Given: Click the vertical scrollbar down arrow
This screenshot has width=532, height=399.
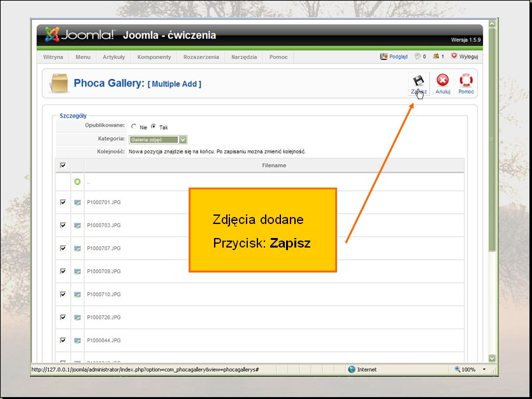Looking at the screenshot, I should pyautogui.click(x=491, y=358).
